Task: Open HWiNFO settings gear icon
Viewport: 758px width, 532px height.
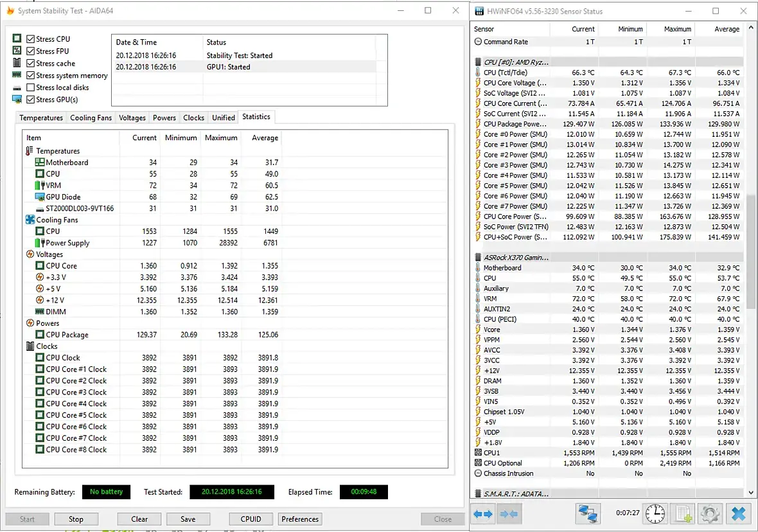Action: [x=710, y=513]
